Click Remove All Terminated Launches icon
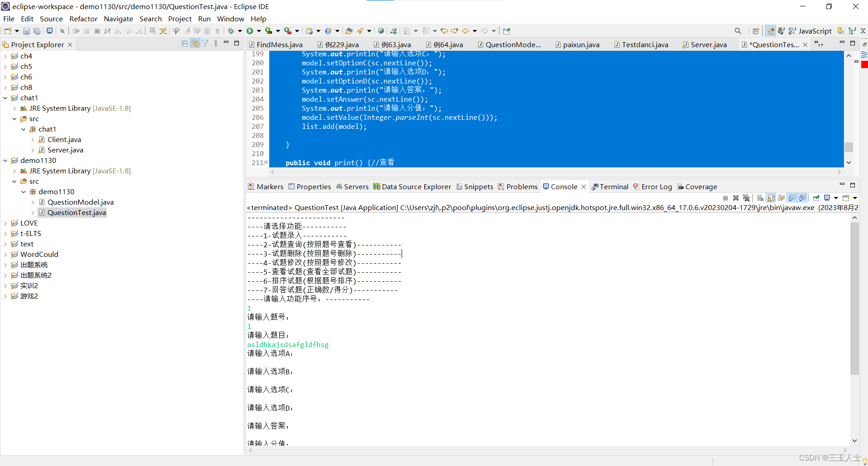This screenshot has height=466, width=868. [746, 198]
